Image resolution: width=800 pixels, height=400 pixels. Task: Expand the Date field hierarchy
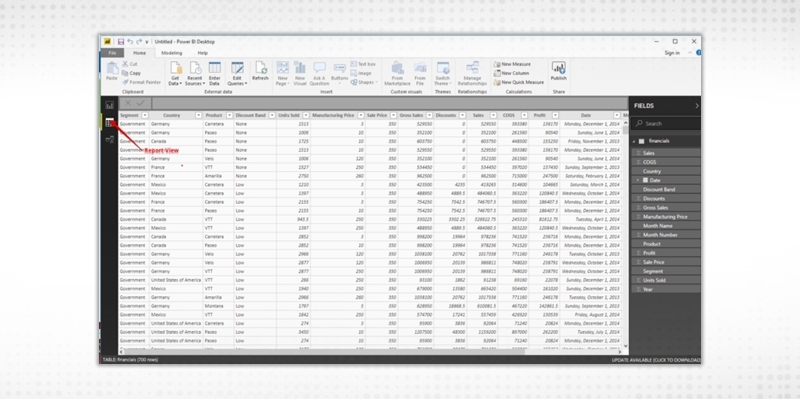pos(637,181)
